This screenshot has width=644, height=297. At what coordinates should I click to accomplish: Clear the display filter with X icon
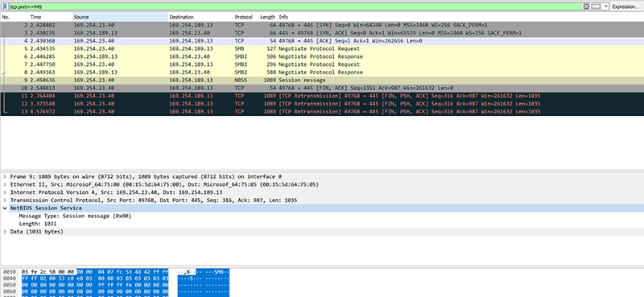587,6
